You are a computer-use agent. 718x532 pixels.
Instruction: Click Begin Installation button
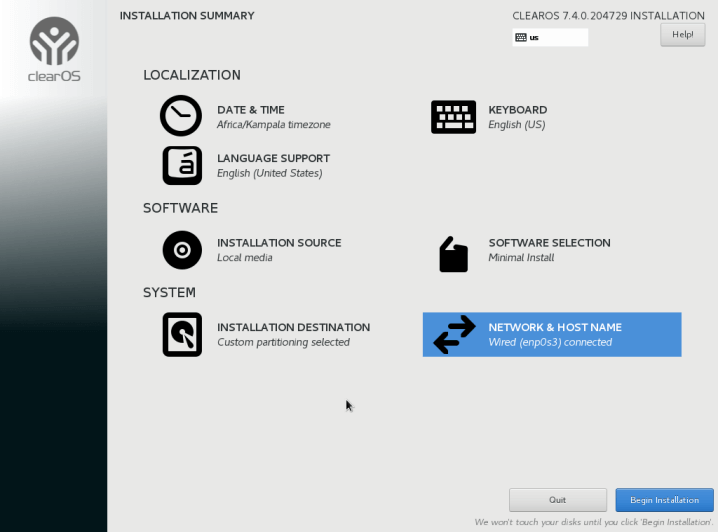pyautogui.click(x=664, y=500)
